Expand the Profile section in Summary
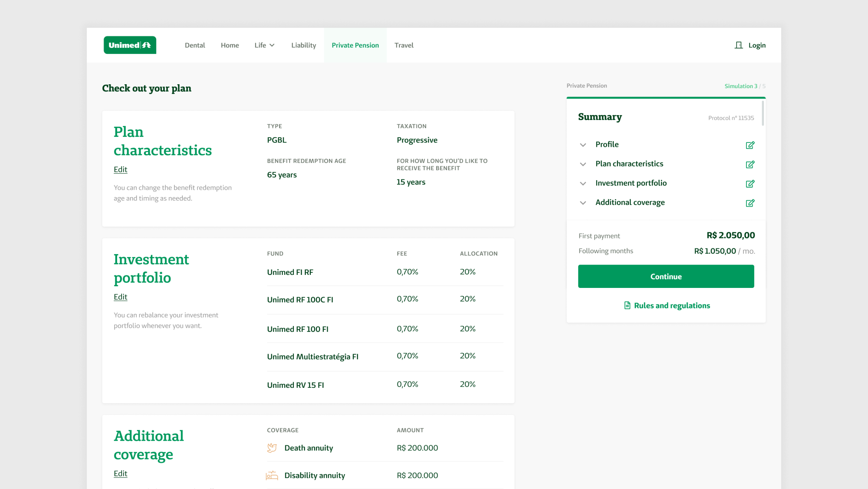This screenshot has height=489, width=868. pyautogui.click(x=583, y=145)
